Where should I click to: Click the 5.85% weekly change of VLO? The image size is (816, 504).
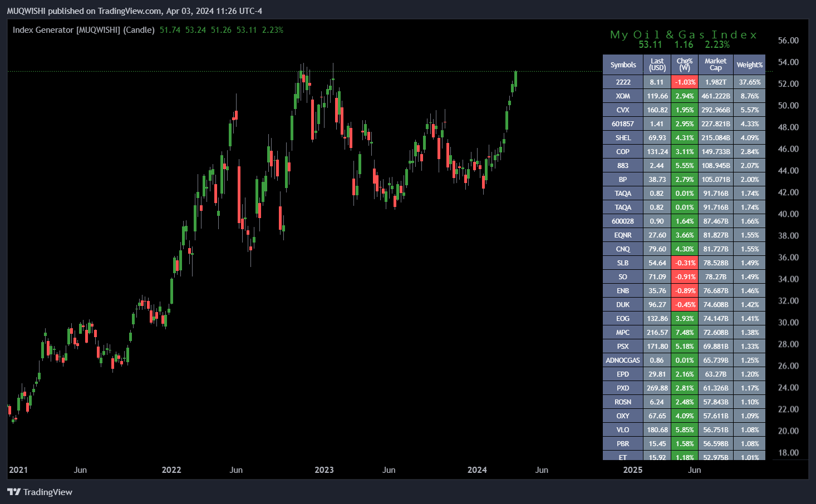(x=685, y=429)
